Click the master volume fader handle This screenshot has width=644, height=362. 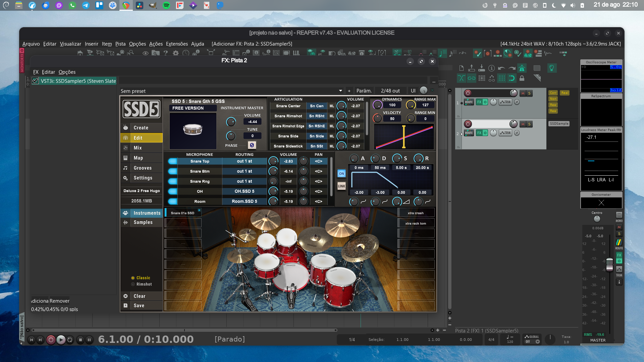pos(609,264)
